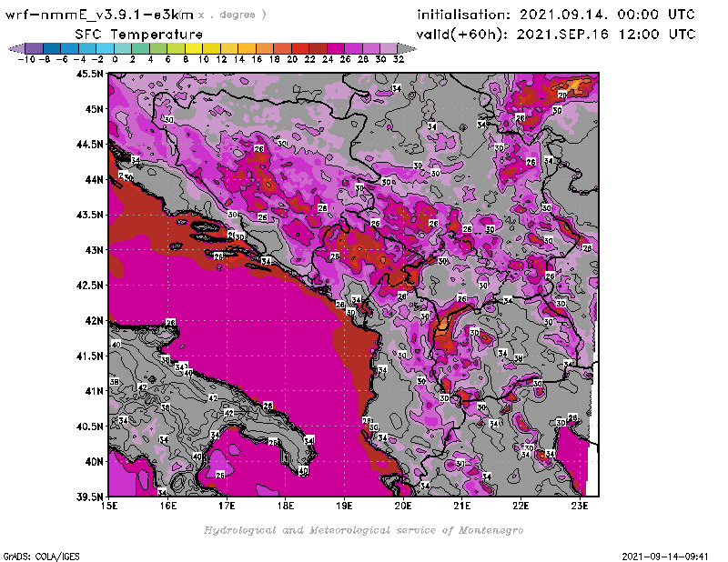The height and width of the screenshot is (562, 728).
Task: Click the '40.5N' latitude axis label
Action: click(x=89, y=427)
